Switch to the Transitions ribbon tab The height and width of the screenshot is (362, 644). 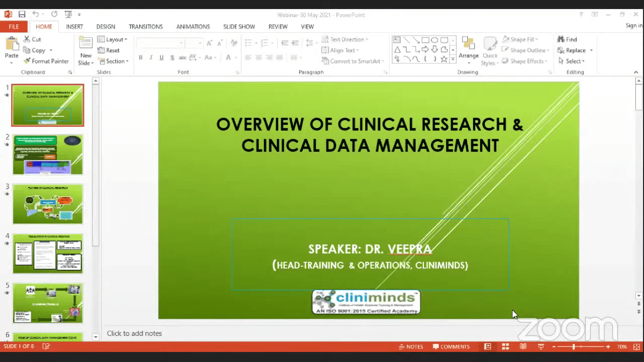[146, 26]
